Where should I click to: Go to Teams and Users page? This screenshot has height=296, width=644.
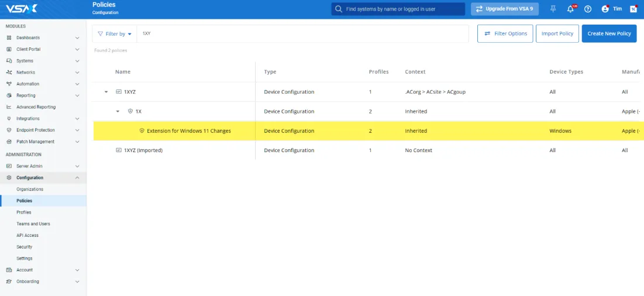pyautogui.click(x=33, y=224)
